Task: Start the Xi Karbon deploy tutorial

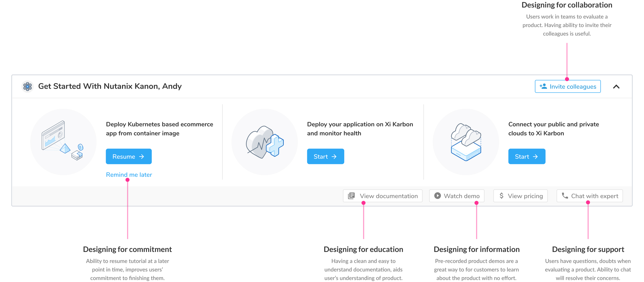Action: (325, 157)
